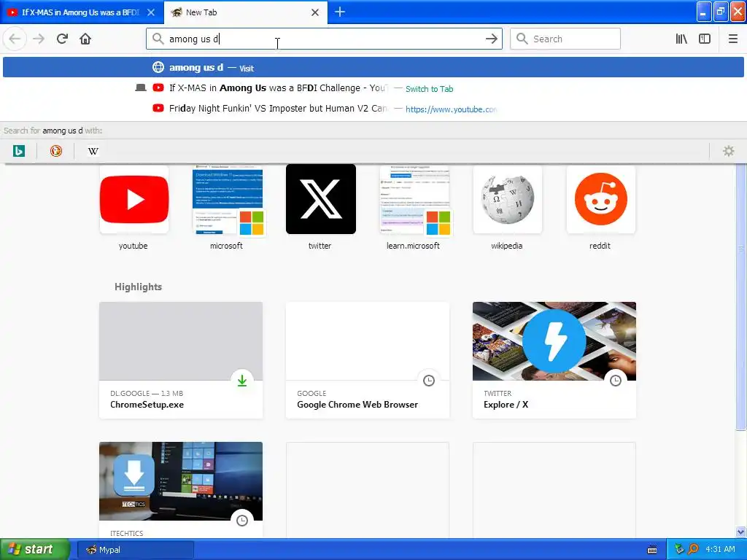Click the scrollbar down arrow
The width and height of the screenshot is (747, 560).
point(741,532)
